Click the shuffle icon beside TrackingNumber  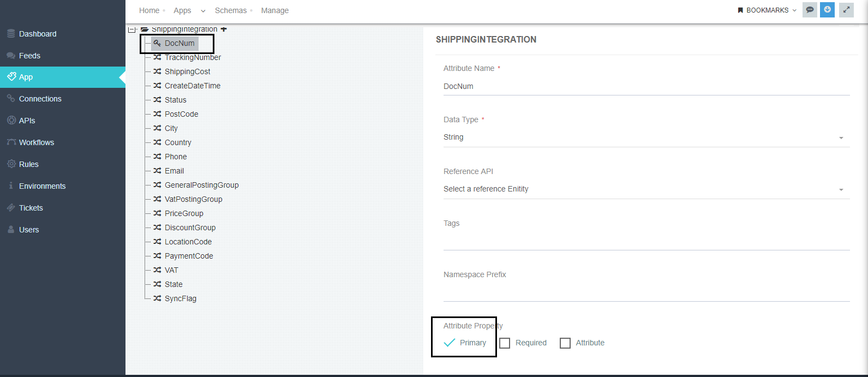point(157,57)
